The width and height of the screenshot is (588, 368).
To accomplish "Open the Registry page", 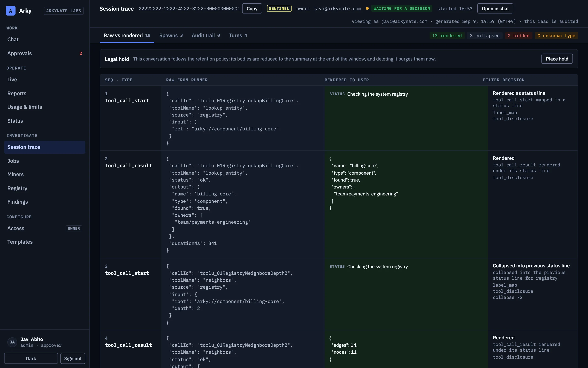I will click(x=45, y=188).
